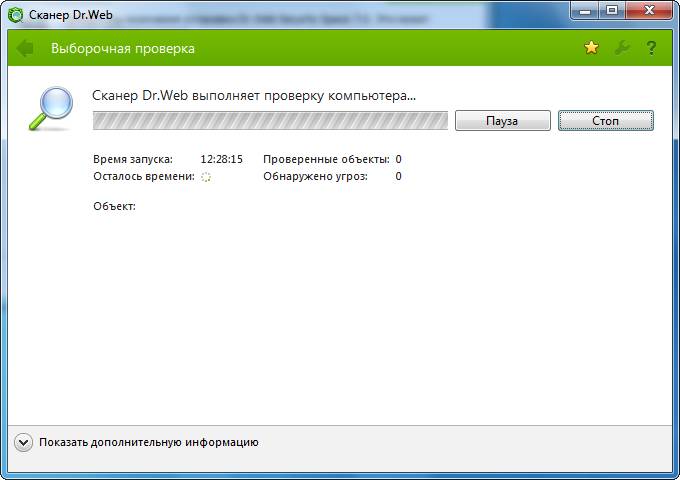Click the yellow star icon in the header

click(x=591, y=47)
